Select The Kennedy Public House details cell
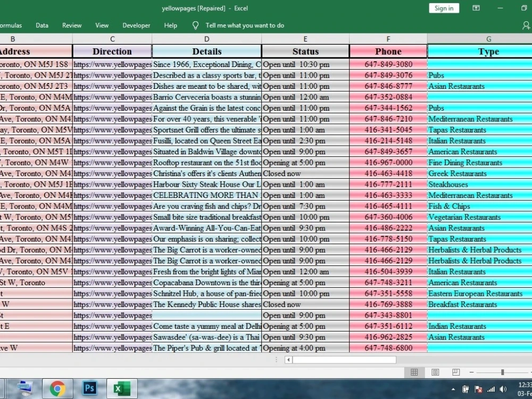Image resolution: width=532 pixels, height=399 pixels. click(206, 304)
